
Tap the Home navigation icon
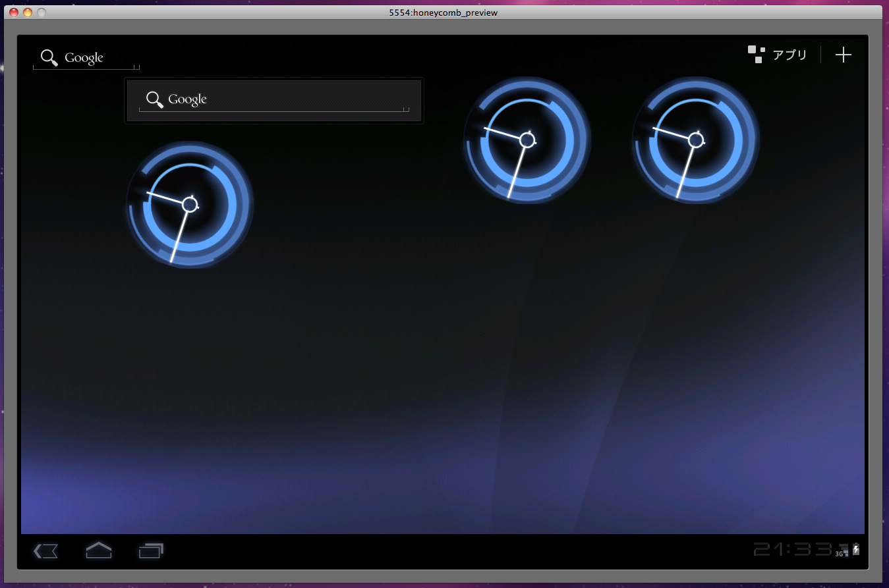tap(98, 551)
